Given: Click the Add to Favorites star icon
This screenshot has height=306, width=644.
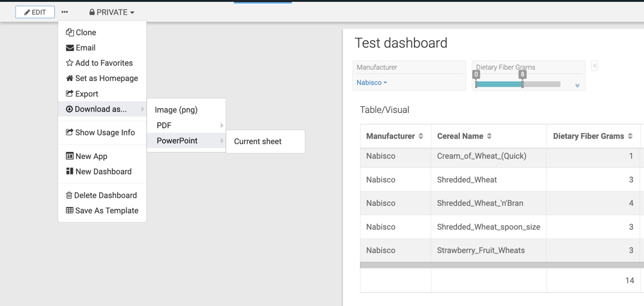Looking at the screenshot, I should (x=70, y=63).
